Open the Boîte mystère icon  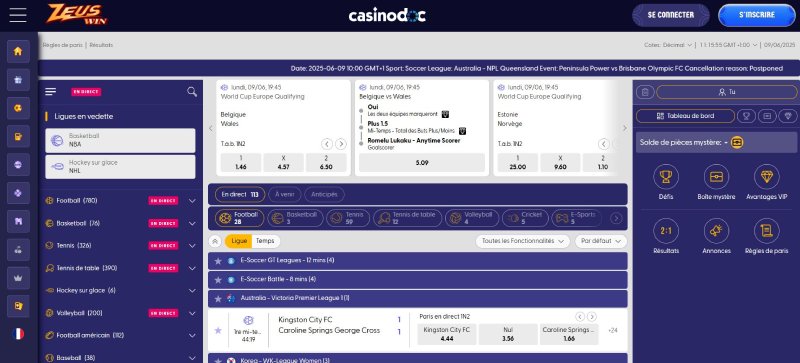[x=716, y=177]
